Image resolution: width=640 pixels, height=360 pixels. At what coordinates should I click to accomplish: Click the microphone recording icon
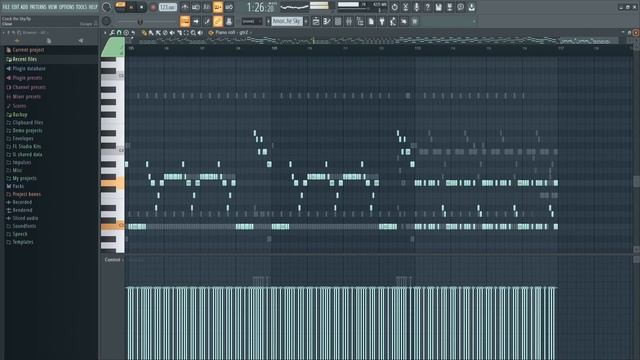click(x=416, y=7)
